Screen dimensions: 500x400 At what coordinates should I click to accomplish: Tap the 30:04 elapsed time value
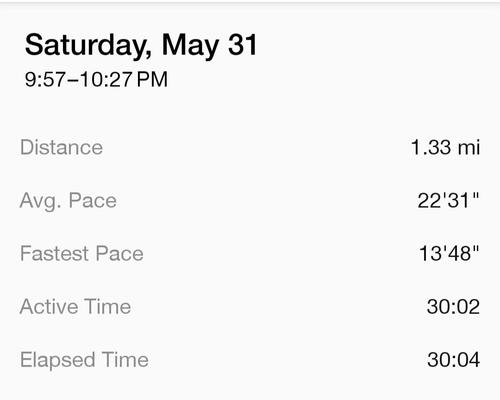pos(454,360)
